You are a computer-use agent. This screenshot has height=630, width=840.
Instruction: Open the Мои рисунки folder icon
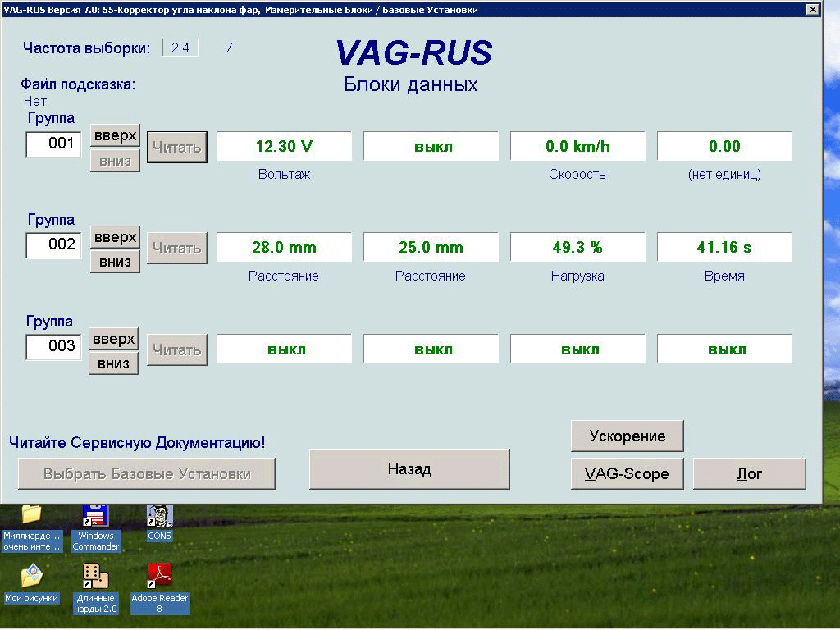(x=31, y=577)
